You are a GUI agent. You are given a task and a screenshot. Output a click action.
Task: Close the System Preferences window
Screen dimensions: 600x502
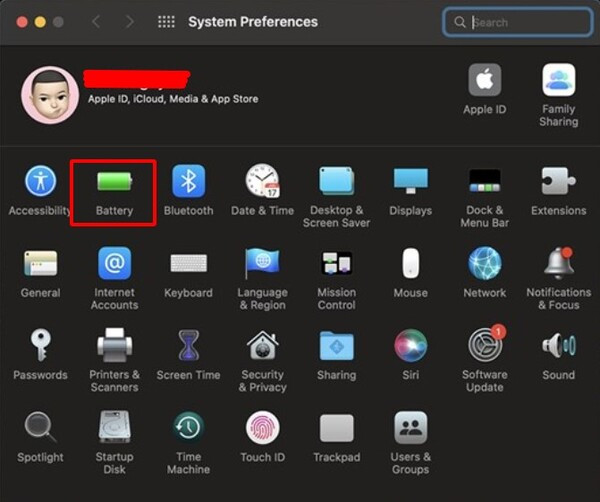coord(22,22)
